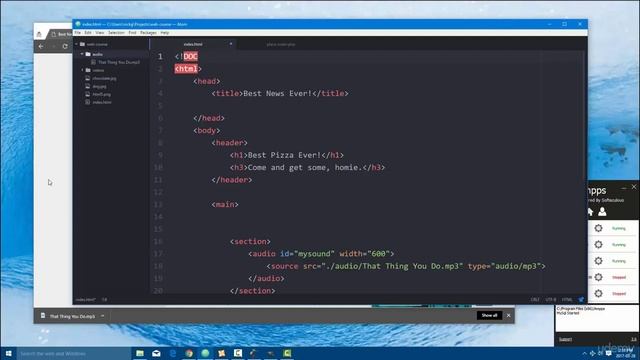The height and width of the screenshot is (360, 640).
Task: Select index.html file in tree view
Action: [102, 102]
